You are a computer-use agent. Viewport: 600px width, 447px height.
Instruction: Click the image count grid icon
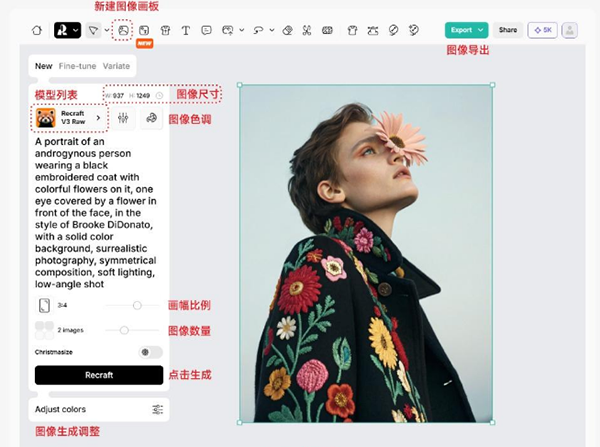click(x=44, y=329)
